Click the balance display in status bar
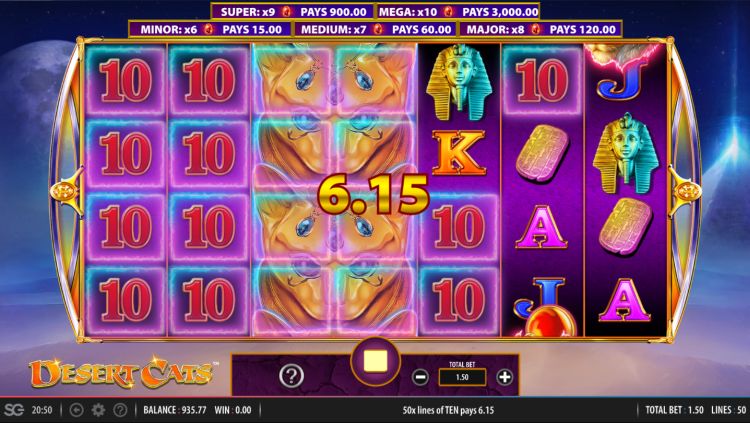This screenshot has width=750, height=423. pos(175,410)
